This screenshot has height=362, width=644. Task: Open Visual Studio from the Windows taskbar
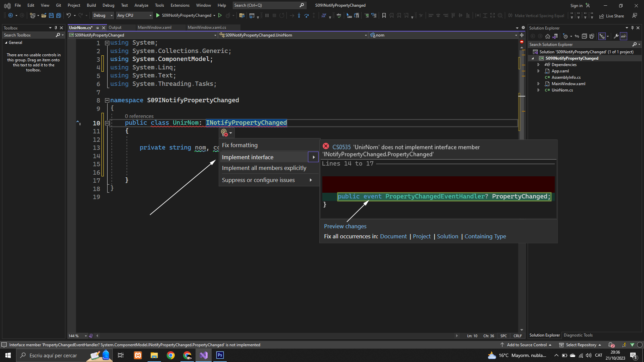pos(204,355)
